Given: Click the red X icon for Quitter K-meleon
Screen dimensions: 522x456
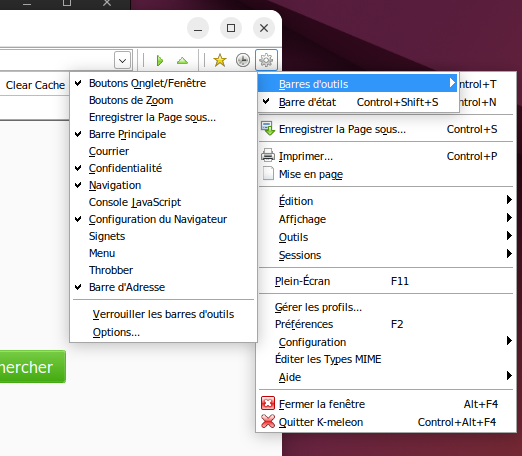Looking at the screenshot, I should pos(268,421).
